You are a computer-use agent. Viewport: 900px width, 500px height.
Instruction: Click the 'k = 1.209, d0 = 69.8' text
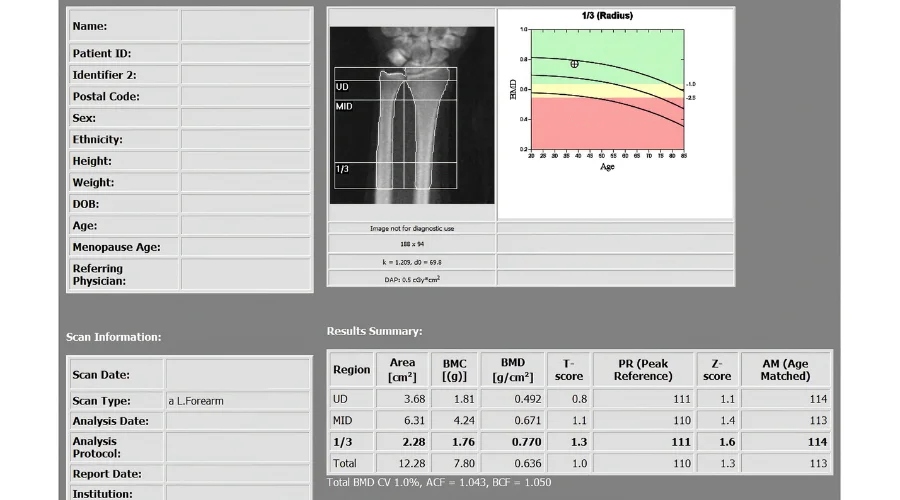pos(412,262)
